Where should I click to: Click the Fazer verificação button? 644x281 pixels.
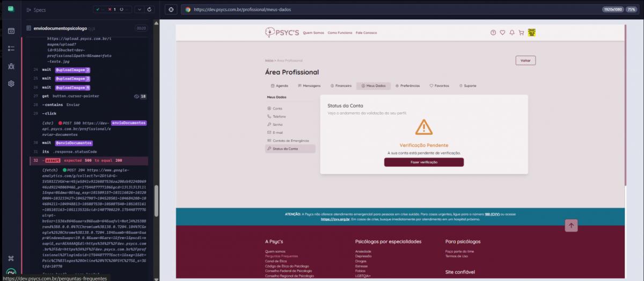[423, 162]
